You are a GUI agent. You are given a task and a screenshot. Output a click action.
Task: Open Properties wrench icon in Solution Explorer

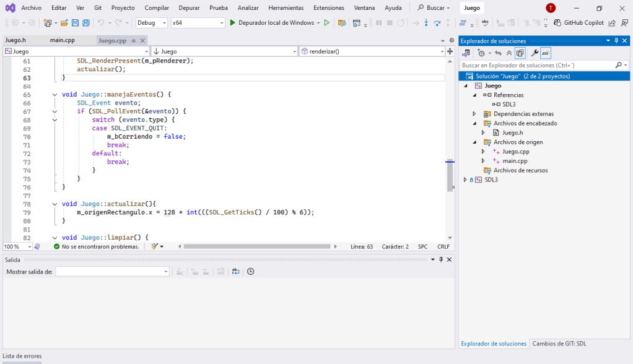[x=535, y=53]
